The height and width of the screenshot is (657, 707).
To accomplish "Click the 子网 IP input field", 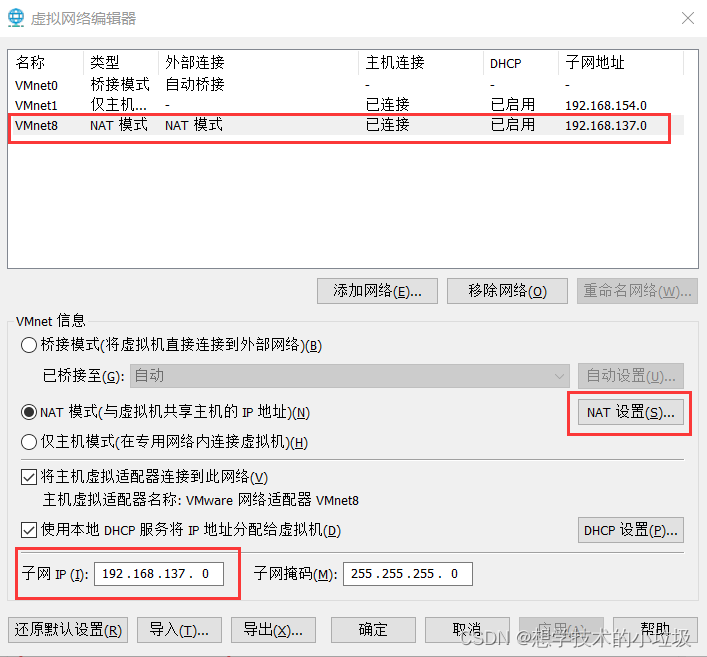I will [159, 574].
